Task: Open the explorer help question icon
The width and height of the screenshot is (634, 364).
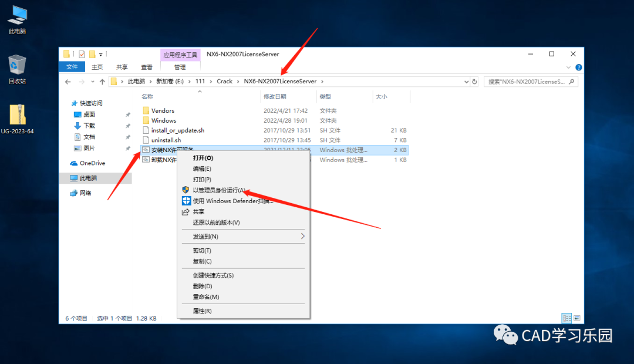Action: coord(579,68)
